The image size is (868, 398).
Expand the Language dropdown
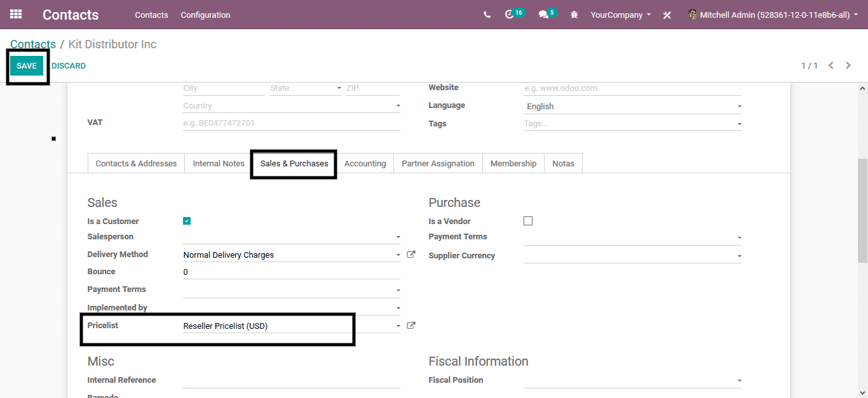coord(632,107)
